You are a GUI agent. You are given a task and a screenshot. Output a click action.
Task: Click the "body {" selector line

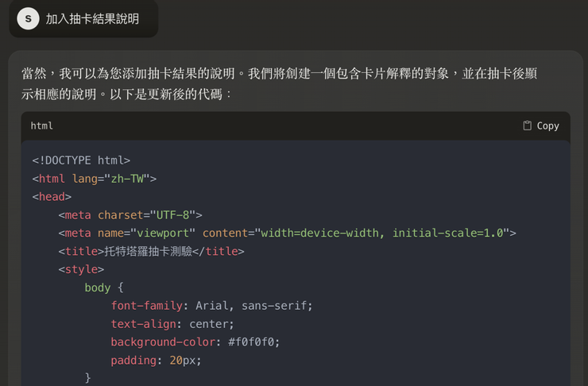104,288
